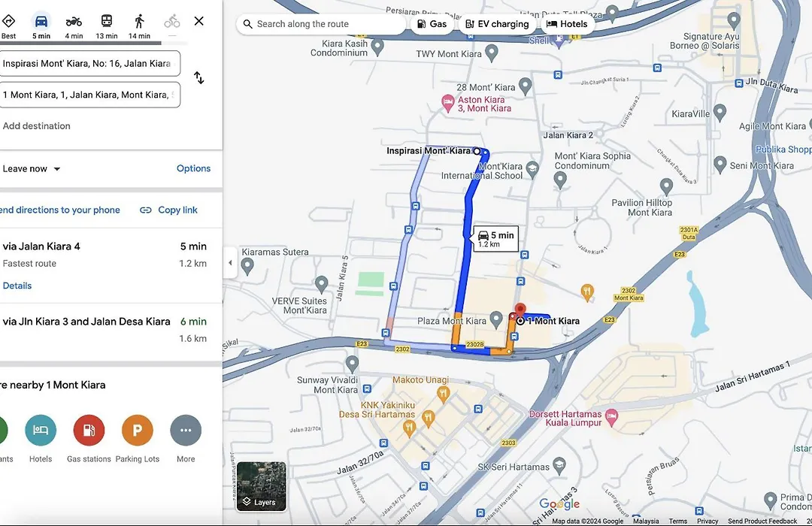Open the Terms link in the footer
This screenshot has height=526, width=812.
coord(678,521)
